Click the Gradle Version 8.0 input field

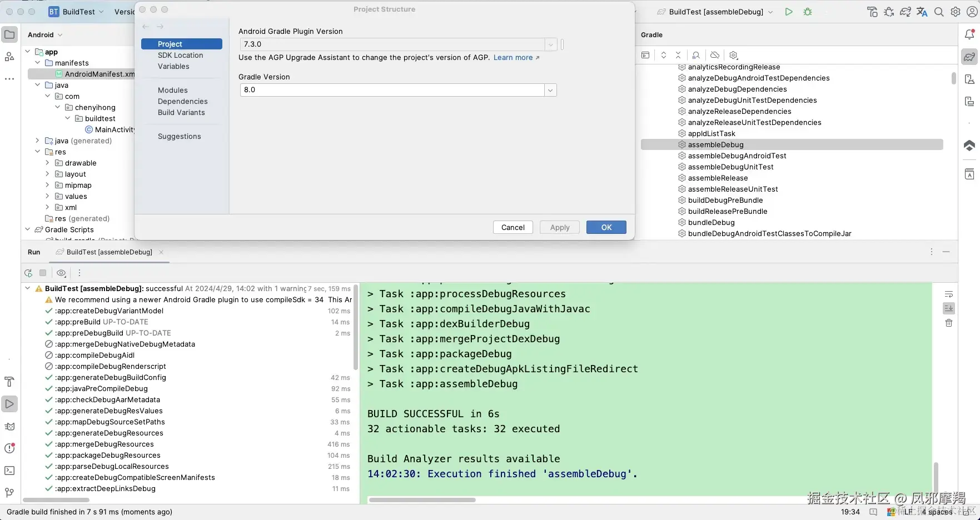click(392, 90)
